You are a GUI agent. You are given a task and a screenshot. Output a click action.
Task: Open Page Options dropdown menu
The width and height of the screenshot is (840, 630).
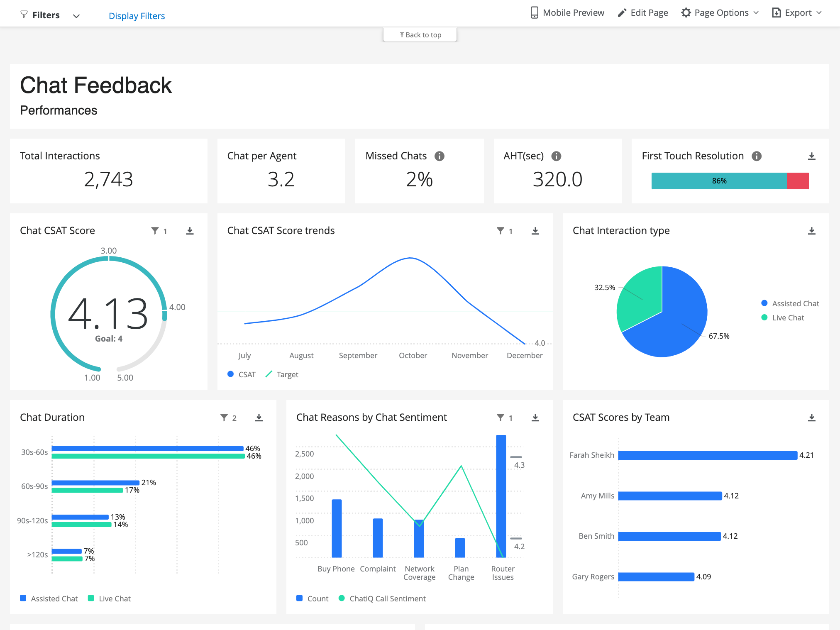pos(720,13)
